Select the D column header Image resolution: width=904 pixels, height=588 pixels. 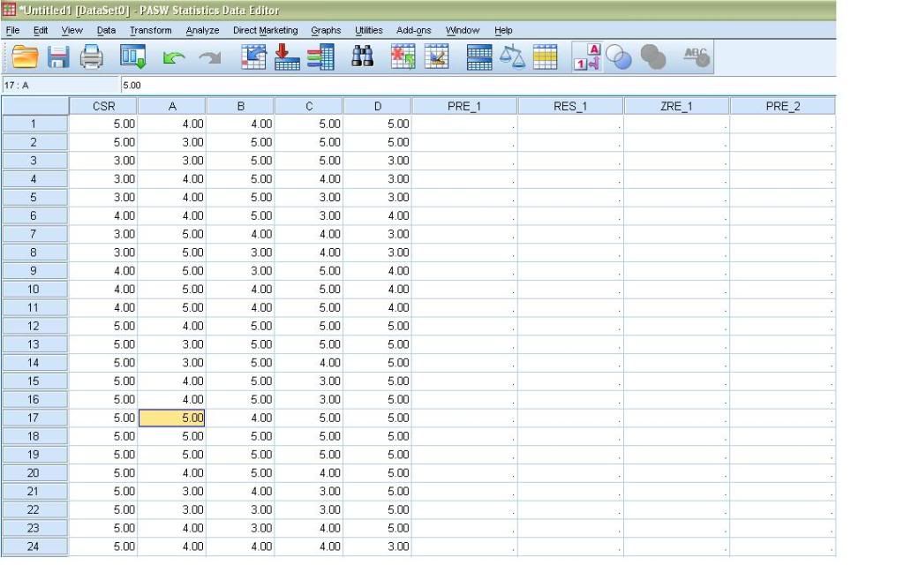coord(378,106)
